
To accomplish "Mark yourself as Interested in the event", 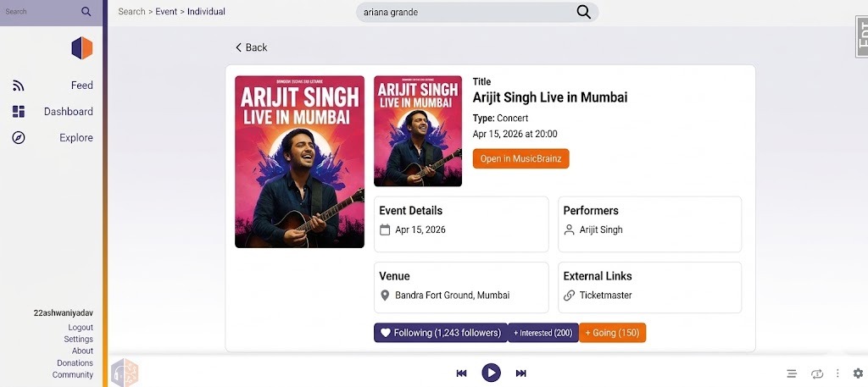I will (x=542, y=333).
